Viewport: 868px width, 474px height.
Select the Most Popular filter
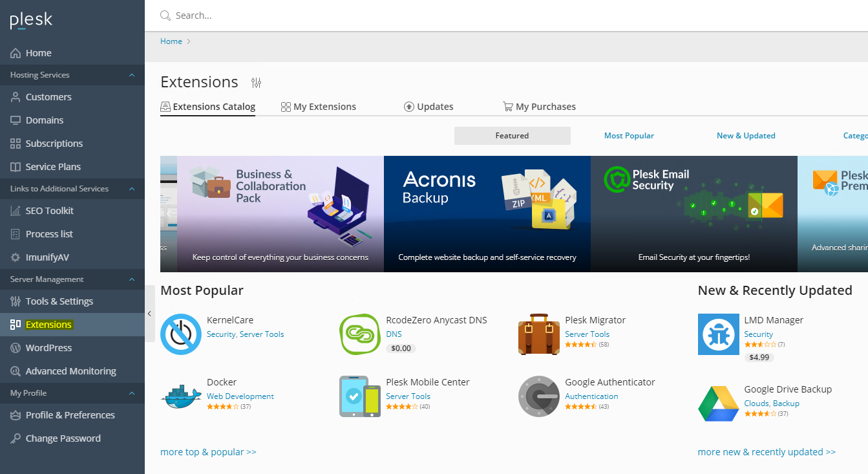pos(629,136)
